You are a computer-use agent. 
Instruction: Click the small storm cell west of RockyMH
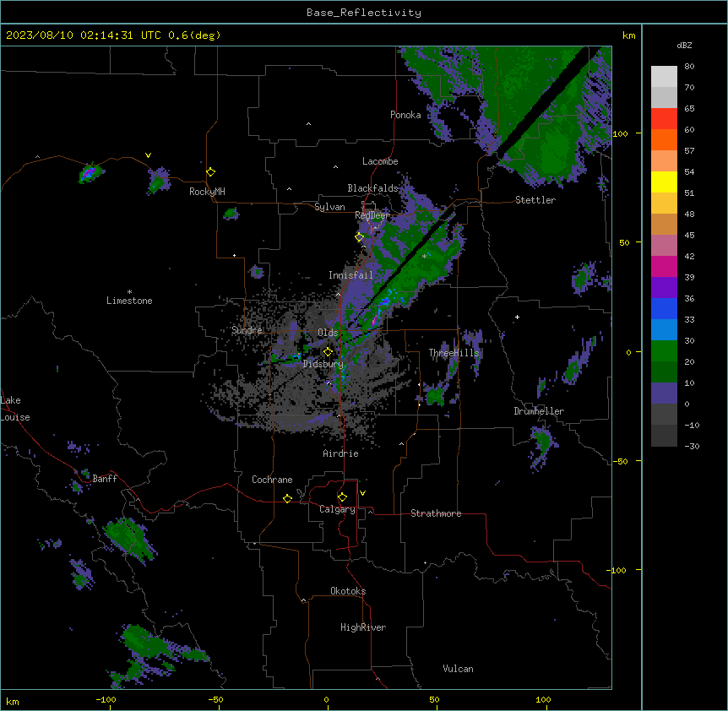[158, 181]
